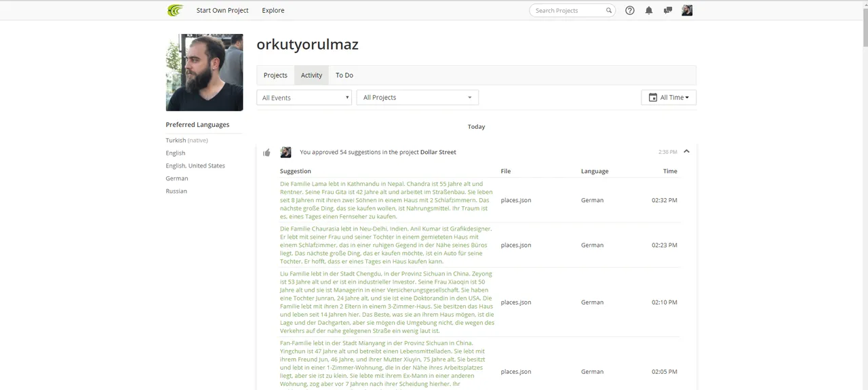This screenshot has width=868, height=390.
Task: Click the orkutyorulmaz username heading
Action: pyautogui.click(x=307, y=45)
